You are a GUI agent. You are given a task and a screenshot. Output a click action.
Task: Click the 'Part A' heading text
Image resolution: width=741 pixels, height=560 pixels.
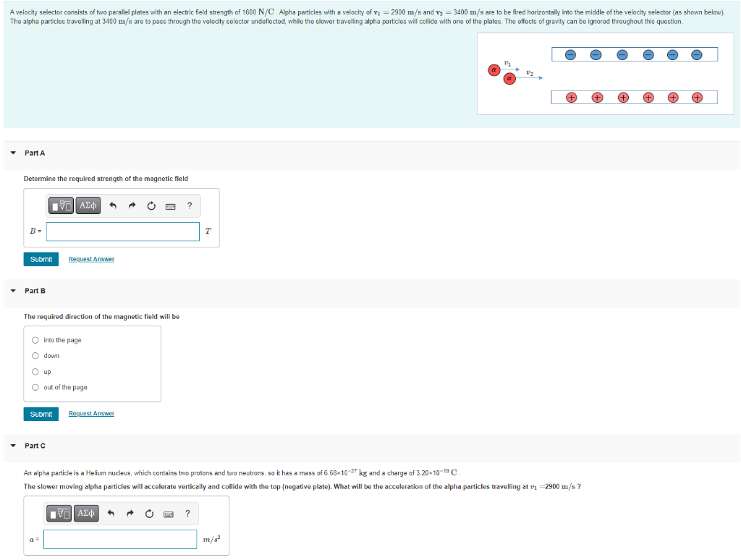[x=35, y=153]
